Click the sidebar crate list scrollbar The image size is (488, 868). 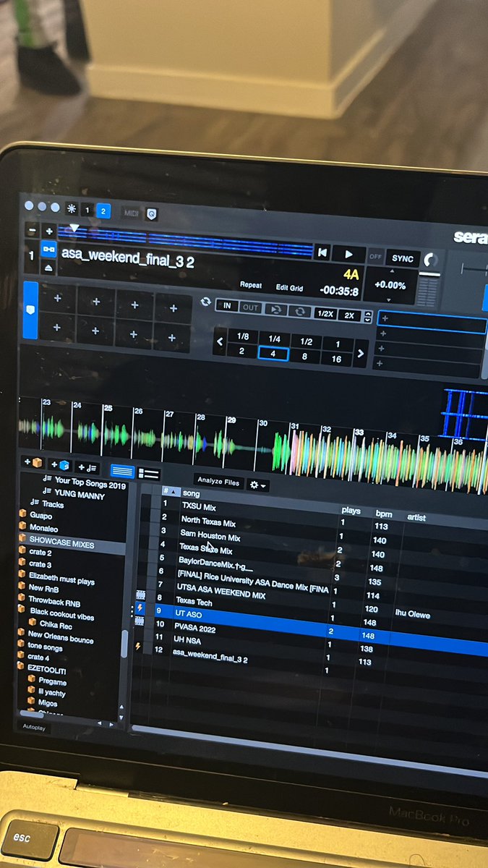[x=124, y=643]
